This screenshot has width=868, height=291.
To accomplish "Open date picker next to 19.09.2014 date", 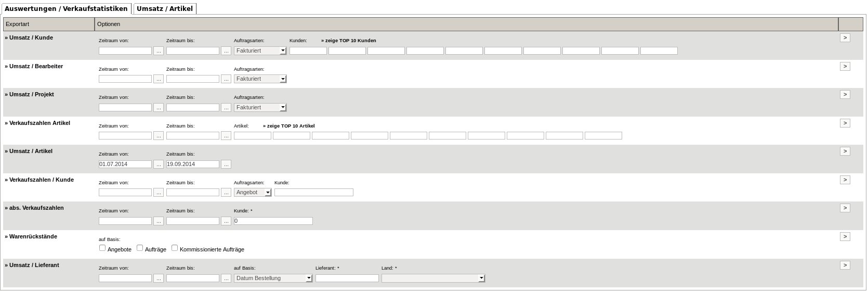I will 226,164.
